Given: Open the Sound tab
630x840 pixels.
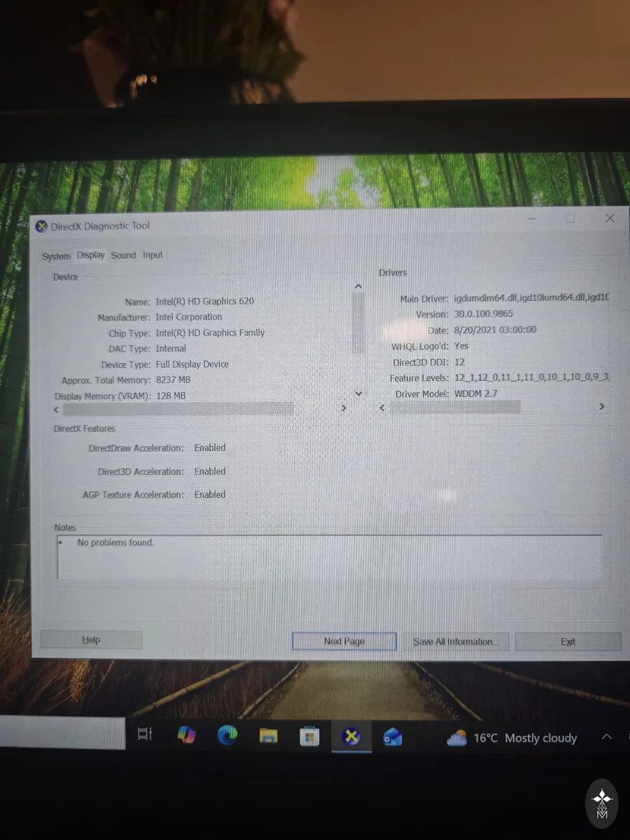Looking at the screenshot, I should [123, 255].
